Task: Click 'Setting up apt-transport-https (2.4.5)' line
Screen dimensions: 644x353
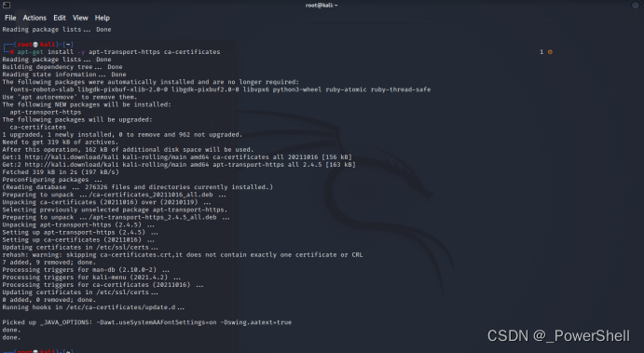Action: click(80, 232)
